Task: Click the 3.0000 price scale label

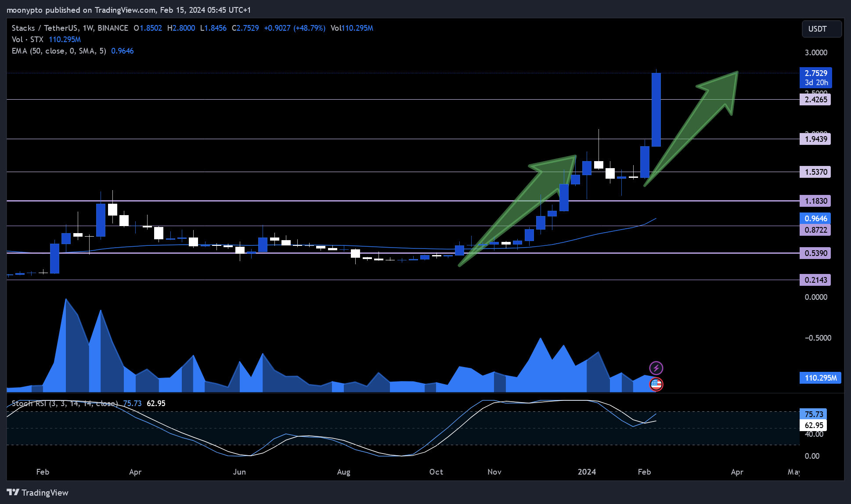Action: pyautogui.click(x=816, y=53)
